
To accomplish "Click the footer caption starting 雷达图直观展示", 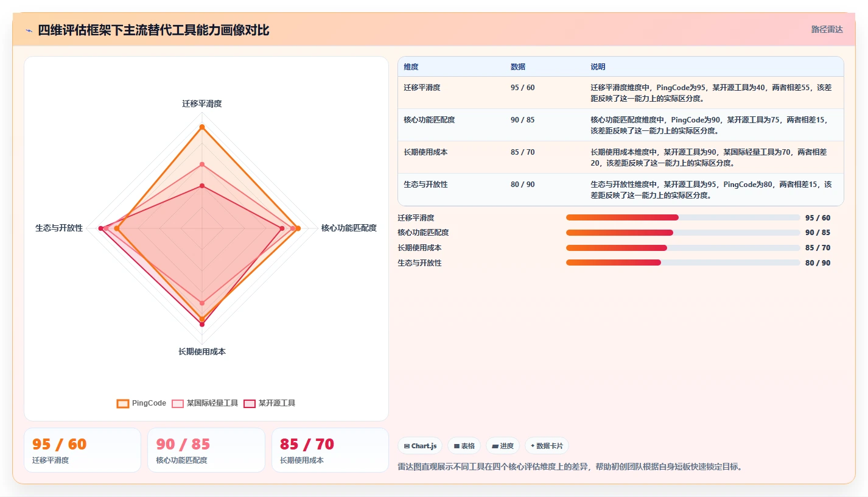I will (x=570, y=467).
